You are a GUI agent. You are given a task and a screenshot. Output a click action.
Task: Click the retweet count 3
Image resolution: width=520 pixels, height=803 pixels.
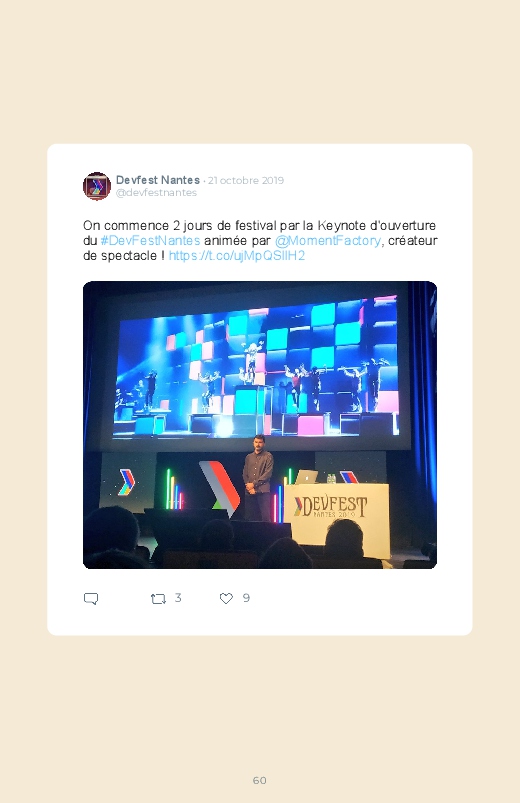coord(178,598)
